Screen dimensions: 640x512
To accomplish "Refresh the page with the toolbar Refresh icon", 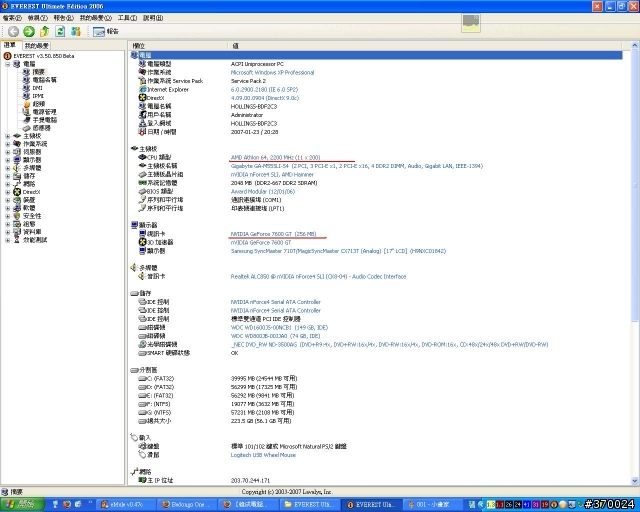I will (60, 31).
